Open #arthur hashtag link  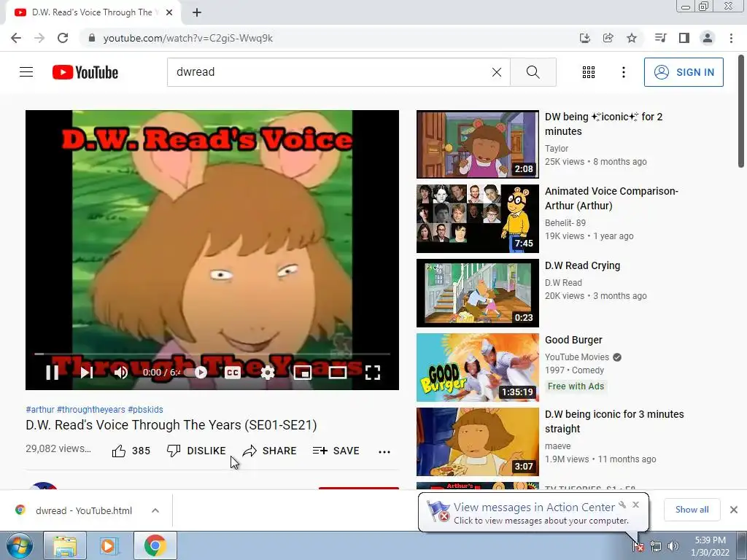[x=40, y=410]
